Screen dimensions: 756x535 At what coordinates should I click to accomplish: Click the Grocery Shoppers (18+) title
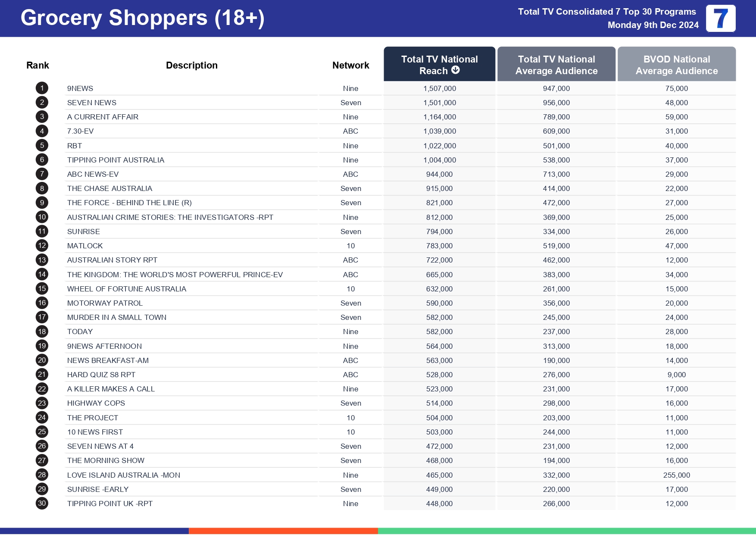[142, 18]
